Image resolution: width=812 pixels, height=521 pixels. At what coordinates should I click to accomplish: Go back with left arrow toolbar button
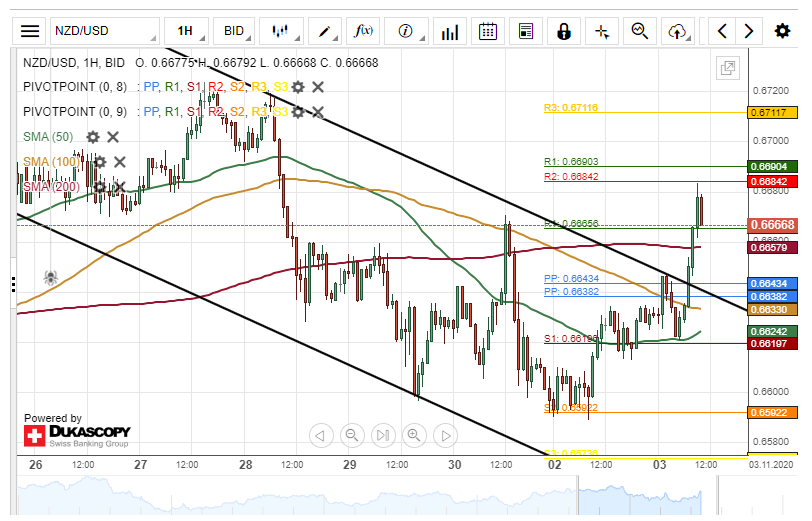[x=722, y=31]
